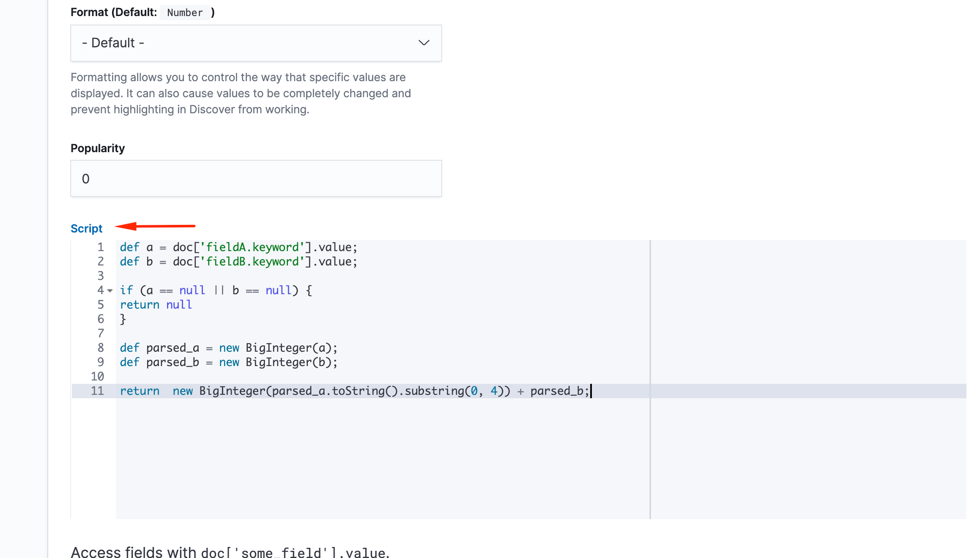Click gutter line number 11
Image resolution: width=980 pixels, height=558 pixels.
(x=97, y=391)
